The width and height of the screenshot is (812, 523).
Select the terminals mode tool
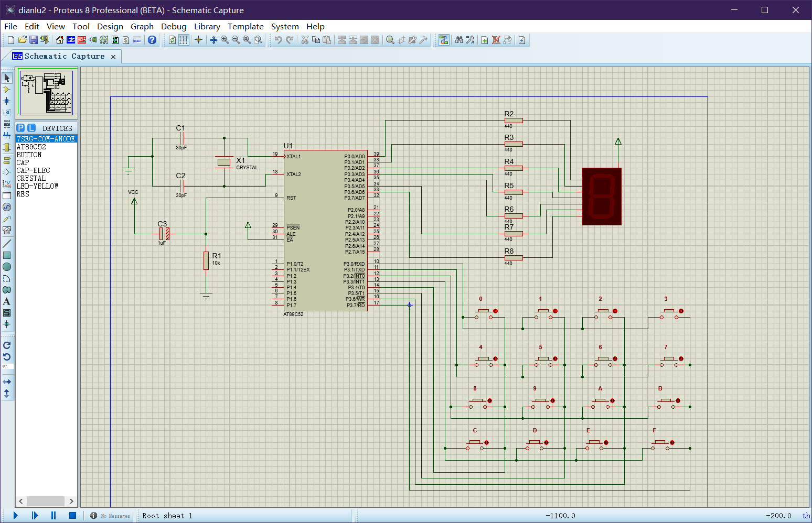click(7, 160)
